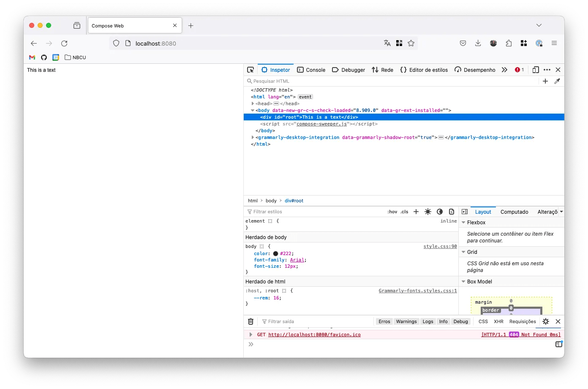The height and width of the screenshot is (389, 588).
Task: Expand the GET favicon.ico log entry
Action: [x=251, y=335]
